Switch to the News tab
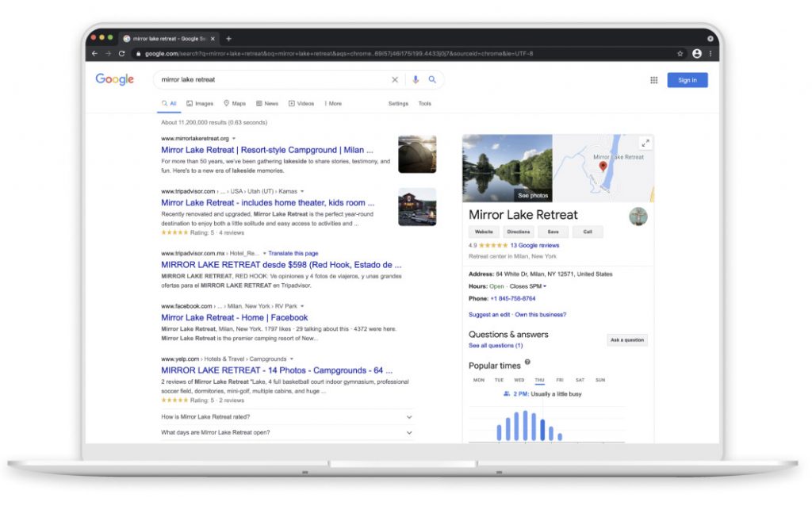This screenshot has width=812, height=525. click(267, 104)
